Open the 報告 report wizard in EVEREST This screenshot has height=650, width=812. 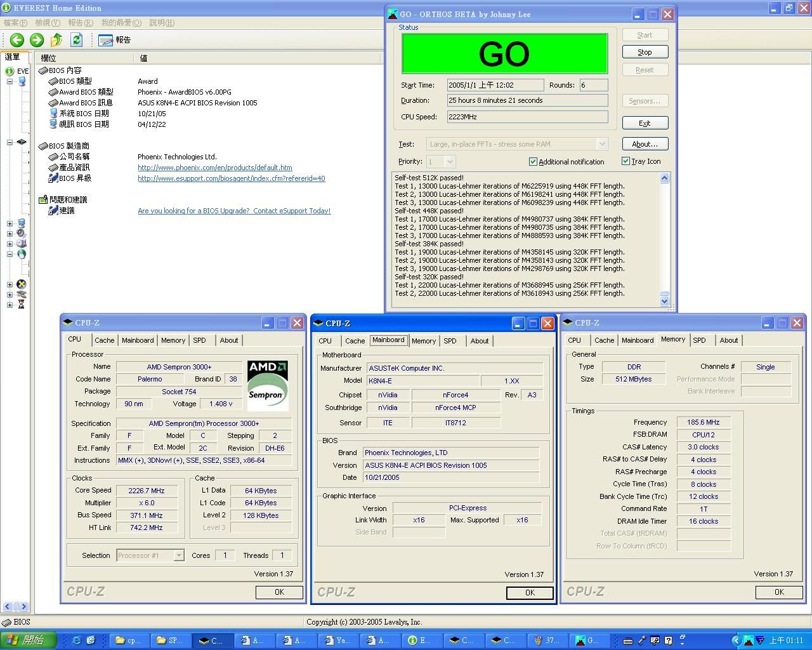(x=115, y=40)
